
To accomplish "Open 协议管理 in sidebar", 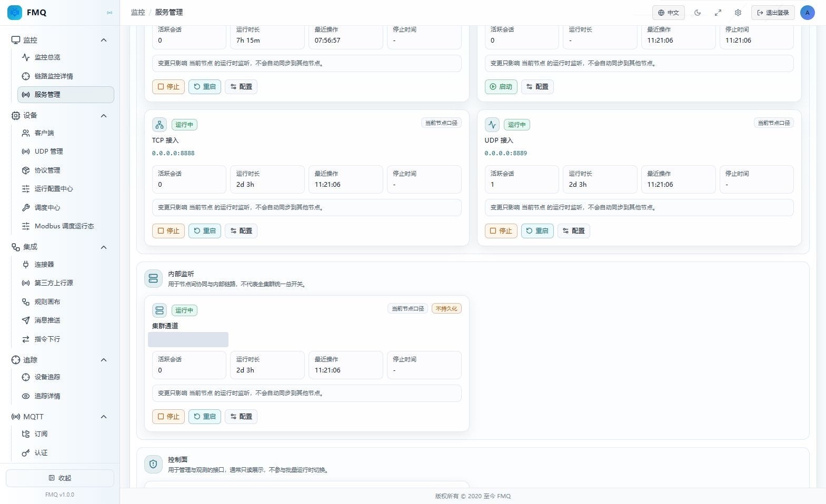I will (66, 170).
